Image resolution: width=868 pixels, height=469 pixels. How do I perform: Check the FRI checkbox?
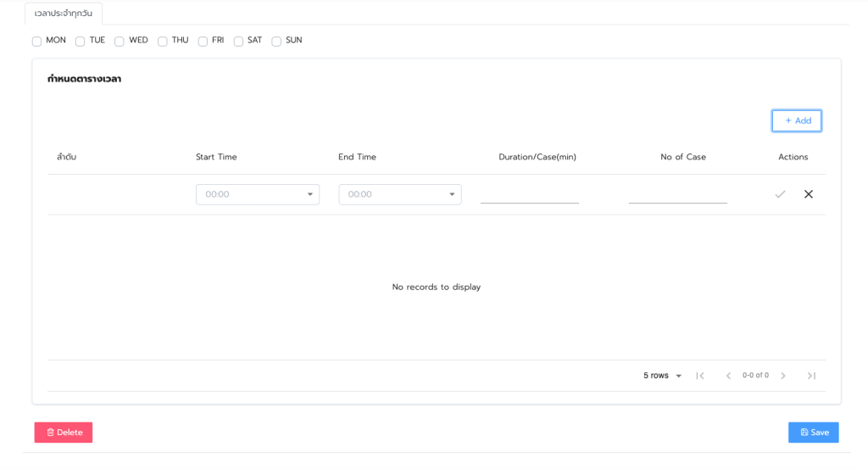(x=203, y=41)
